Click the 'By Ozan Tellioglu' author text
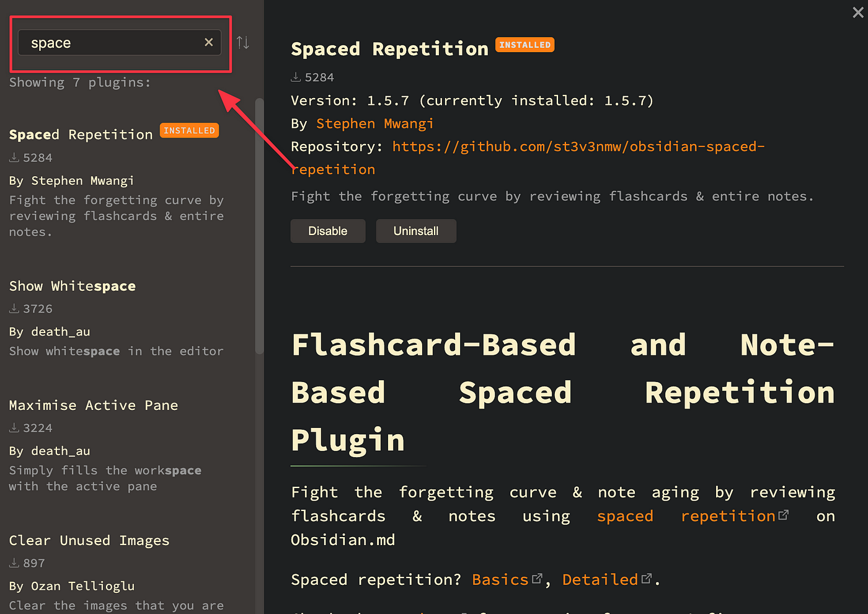Image resolution: width=868 pixels, height=614 pixels. tap(72, 586)
